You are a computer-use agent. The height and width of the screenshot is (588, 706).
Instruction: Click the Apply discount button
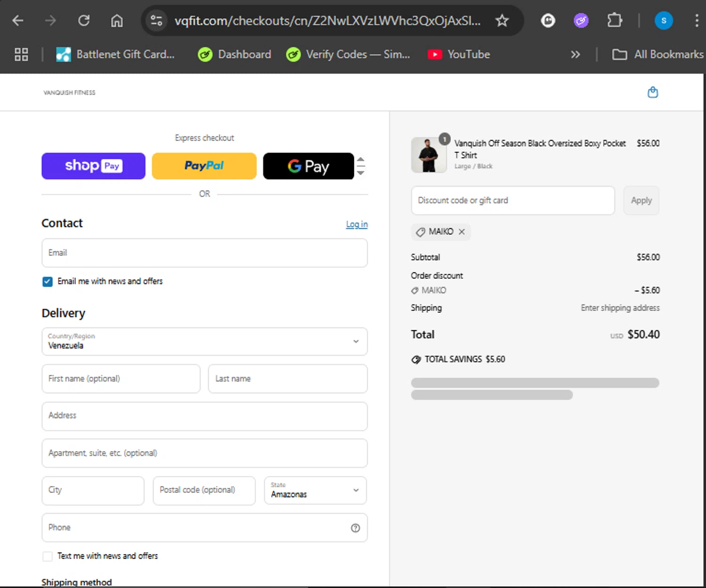[x=641, y=200]
